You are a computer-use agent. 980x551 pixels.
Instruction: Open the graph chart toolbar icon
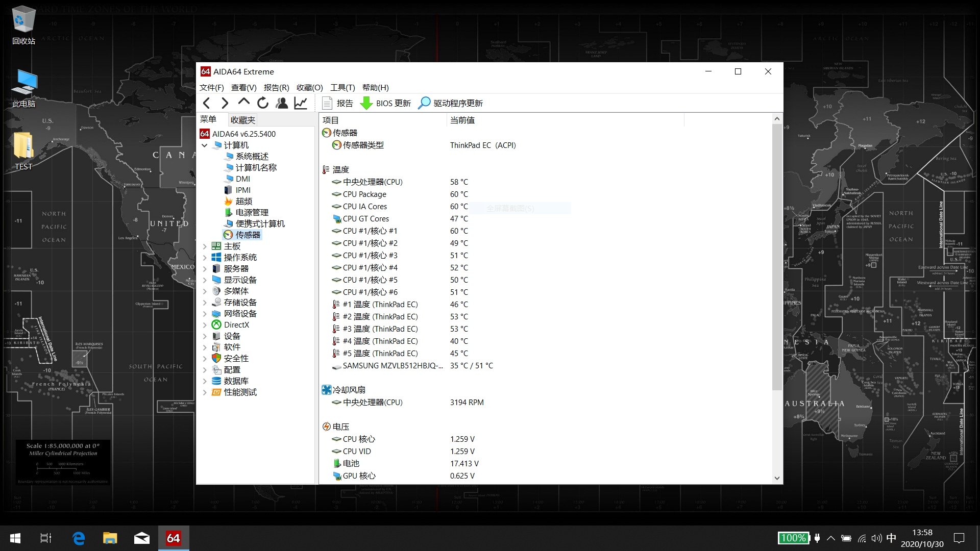pyautogui.click(x=301, y=103)
